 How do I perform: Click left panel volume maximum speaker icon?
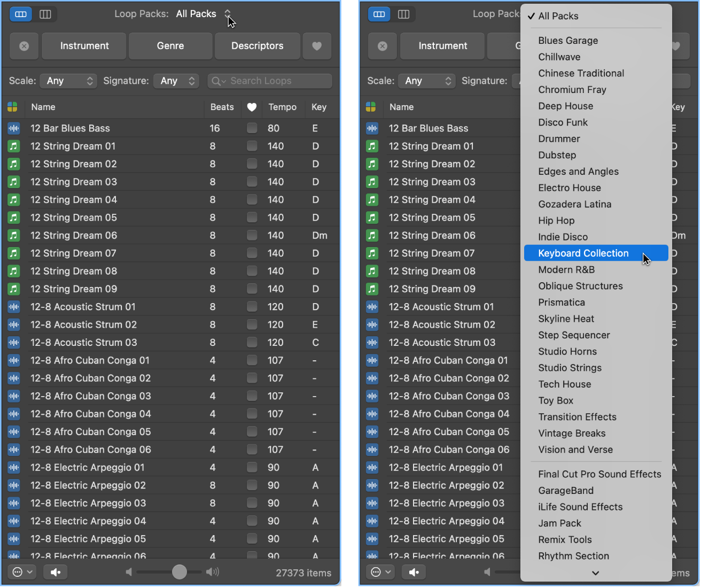coord(213,572)
